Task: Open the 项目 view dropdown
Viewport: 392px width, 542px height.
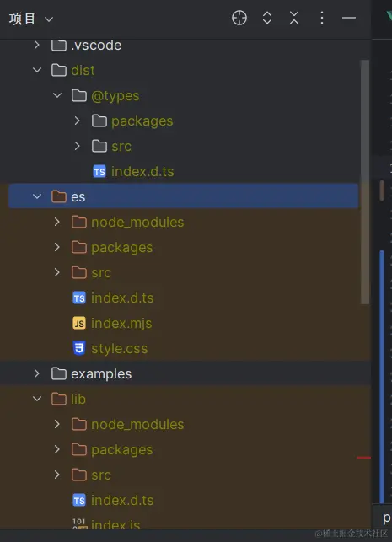Action: [x=31, y=19]
